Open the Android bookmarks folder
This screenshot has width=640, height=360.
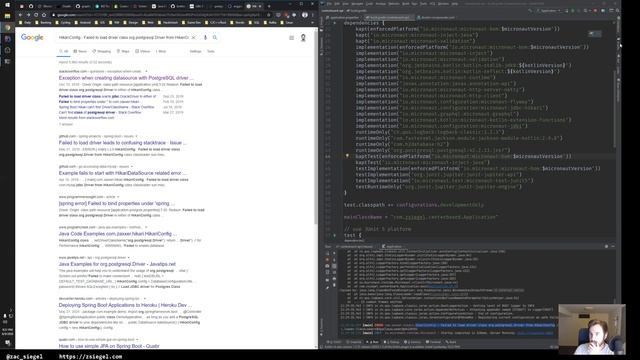[82, 22]
